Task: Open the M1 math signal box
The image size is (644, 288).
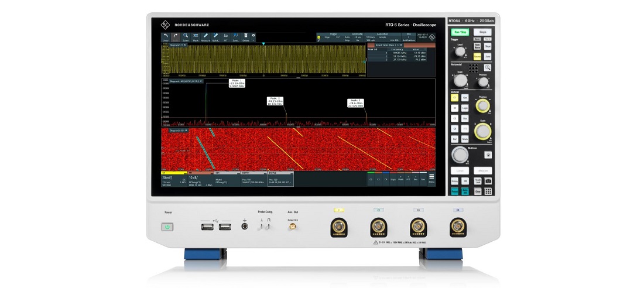Action: [x=200, y=180]
